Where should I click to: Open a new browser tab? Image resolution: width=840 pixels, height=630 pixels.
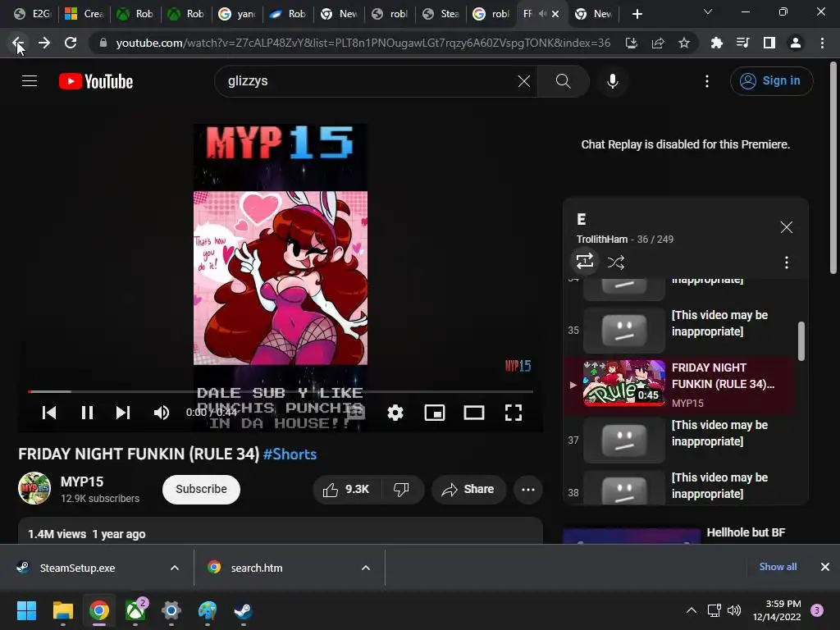[x=637, y=14]
